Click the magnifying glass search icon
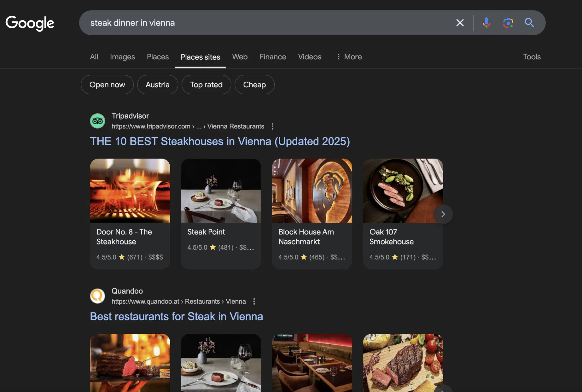This screenshot has height=392, width=582. (x=529, y=23)
